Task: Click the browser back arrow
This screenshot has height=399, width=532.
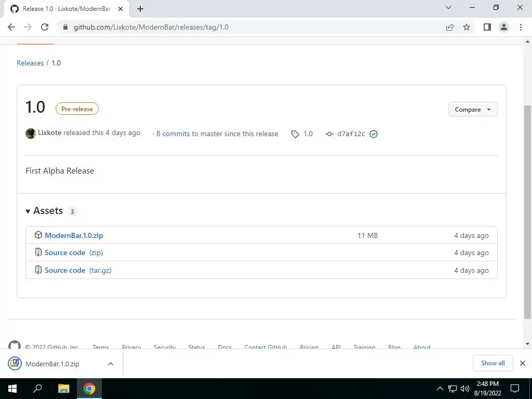Action: 11,27
